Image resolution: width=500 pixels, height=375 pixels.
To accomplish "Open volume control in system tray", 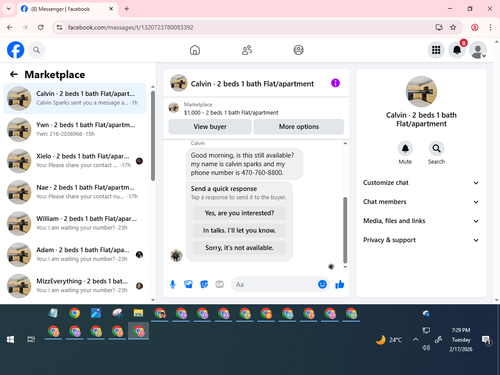I will (x=426, y=348).
